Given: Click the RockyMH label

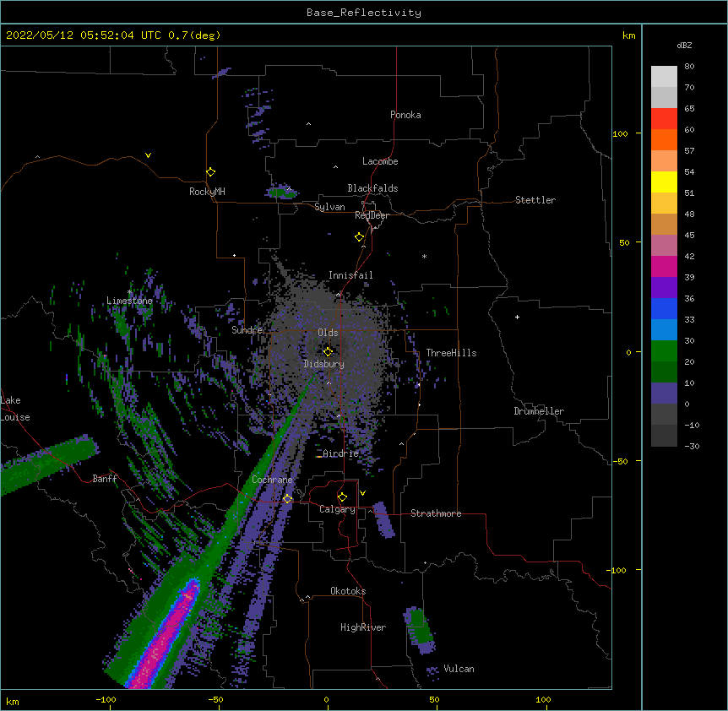Looking at the screenshot, I should (x=207, y=192).
